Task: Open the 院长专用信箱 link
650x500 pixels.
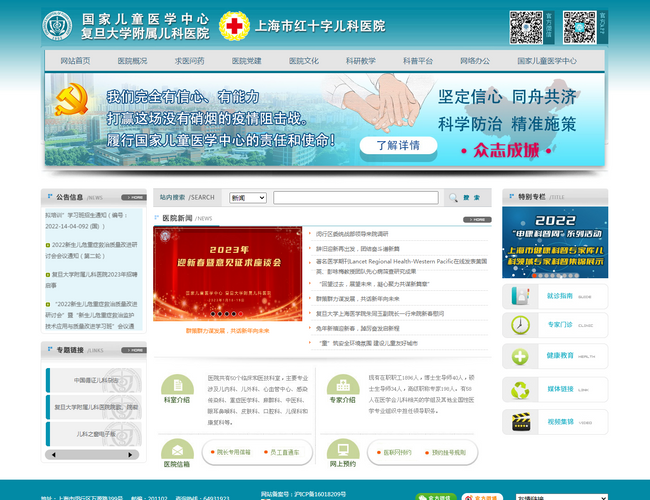Action: pyautogui.click(x=233, y=452)
